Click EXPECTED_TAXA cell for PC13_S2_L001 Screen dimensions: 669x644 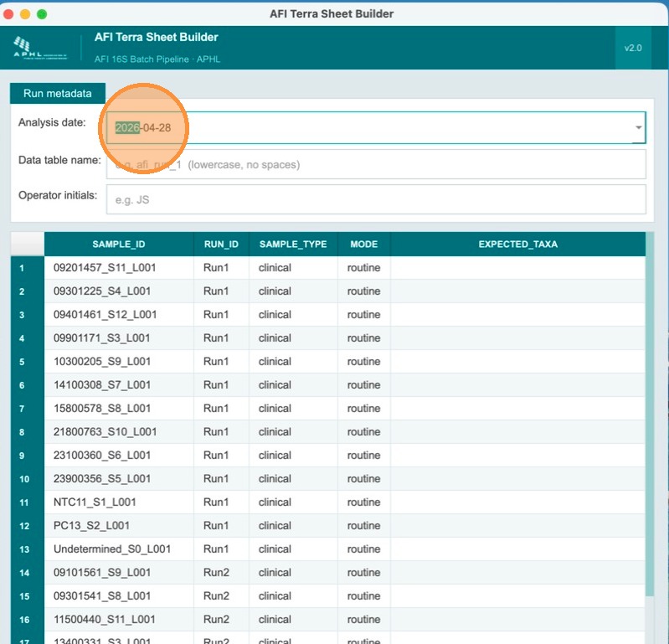[x=517, y=526]
